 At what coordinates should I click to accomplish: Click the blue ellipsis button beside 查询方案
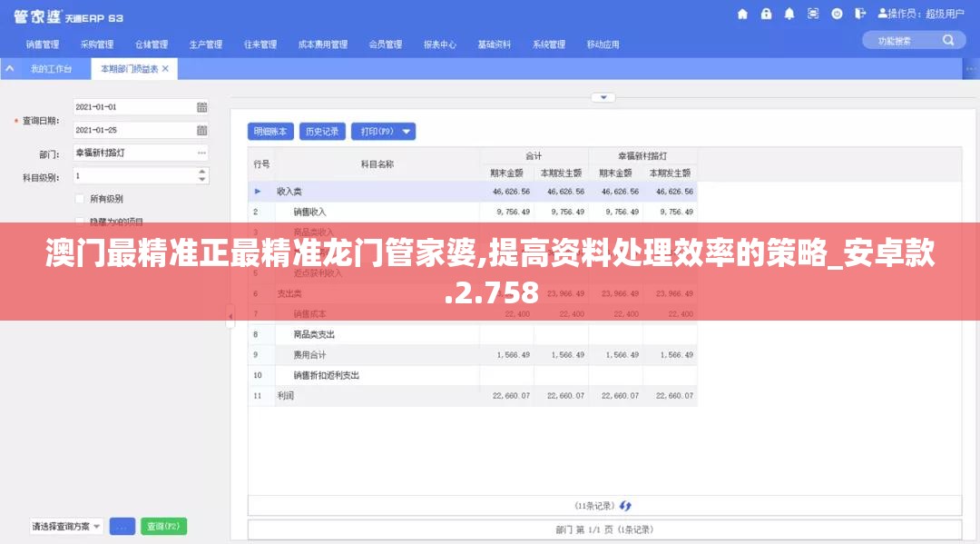pyautogui.click(x=122, y=527)
